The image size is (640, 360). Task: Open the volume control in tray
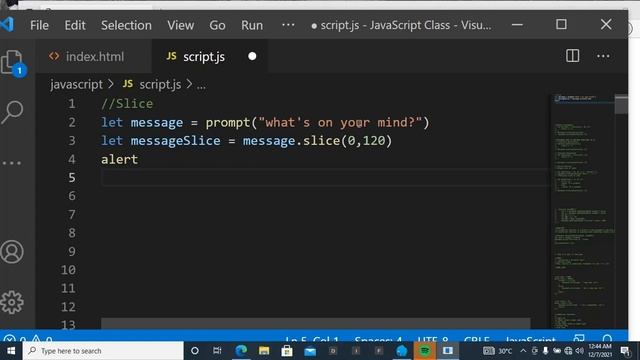[580, 351]
